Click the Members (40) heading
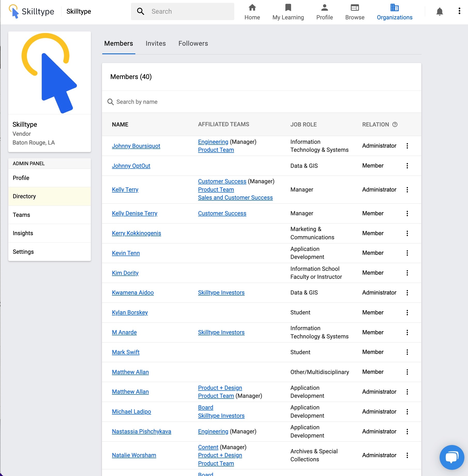 tap(131, 77)
